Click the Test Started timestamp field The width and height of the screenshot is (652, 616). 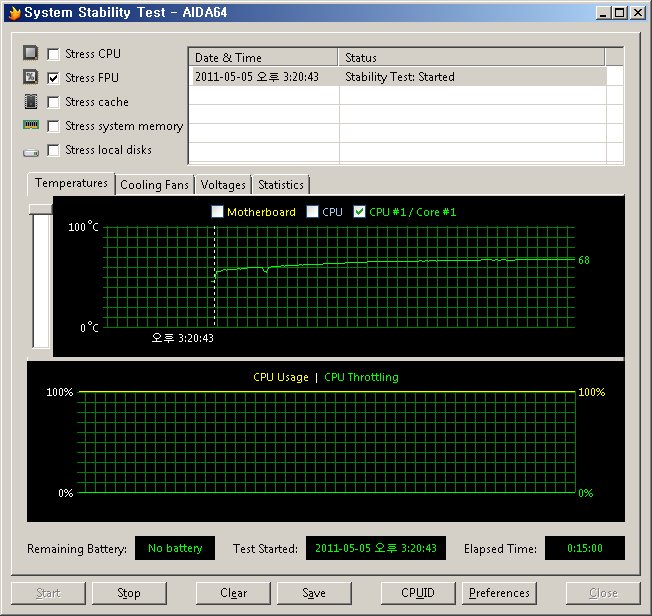376,548
